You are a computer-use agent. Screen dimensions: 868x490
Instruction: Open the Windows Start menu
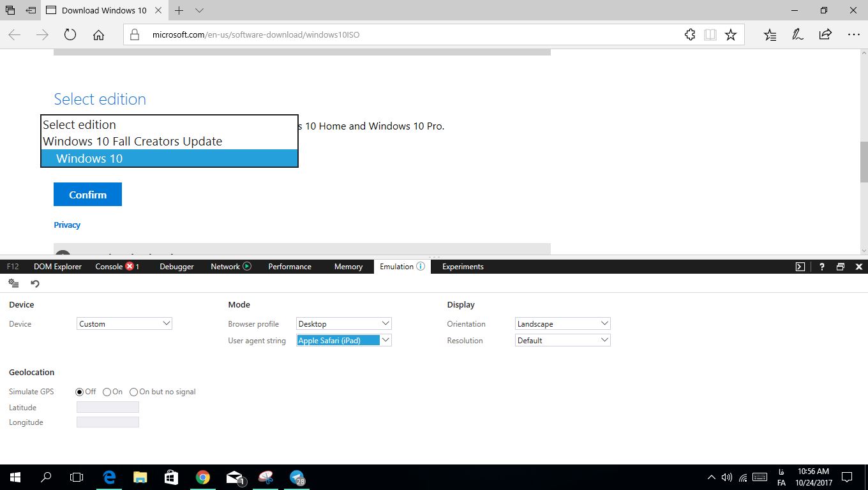15,477
